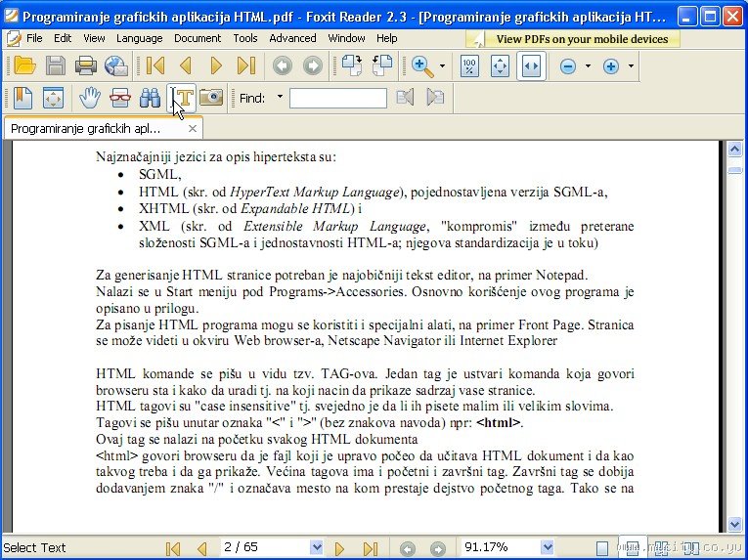Click vertical scrollbar down arrow
This screenshot has width=748, height=560.
[x=734, y=525]
